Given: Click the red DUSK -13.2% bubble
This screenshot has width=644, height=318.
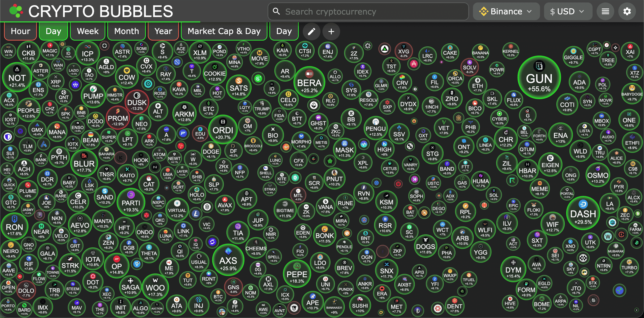Looking at the screenshot, I should [x=137, y=101].
